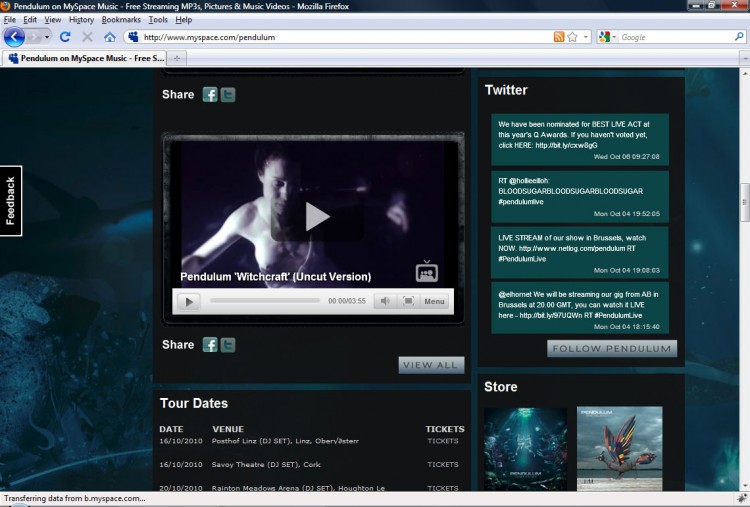
Task: Click the video seek progress bar
Action: pyautogui.click(x=265, y=301)
